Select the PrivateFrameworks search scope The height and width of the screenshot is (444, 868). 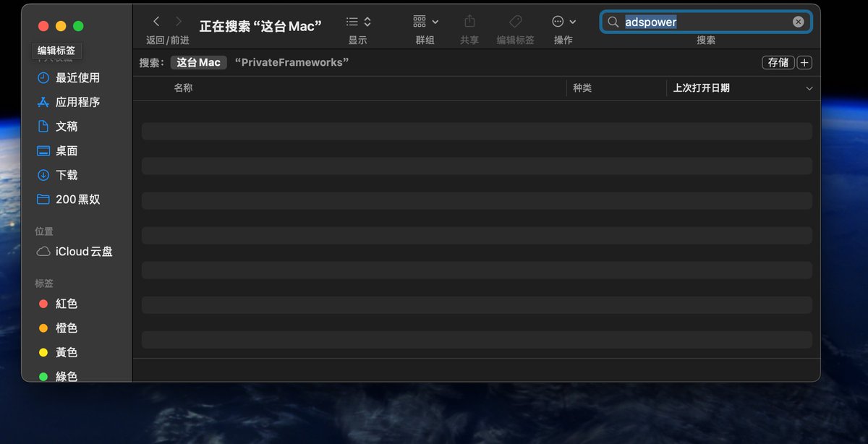(292, 63)
